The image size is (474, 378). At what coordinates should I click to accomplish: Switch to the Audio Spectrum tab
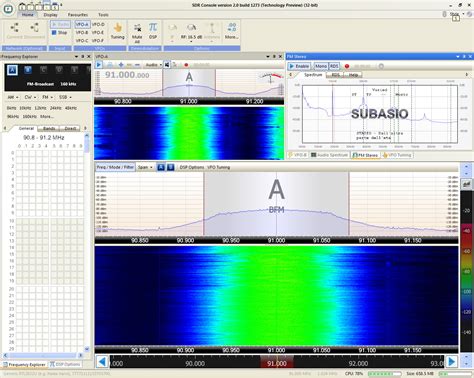[x=330, y=155]
